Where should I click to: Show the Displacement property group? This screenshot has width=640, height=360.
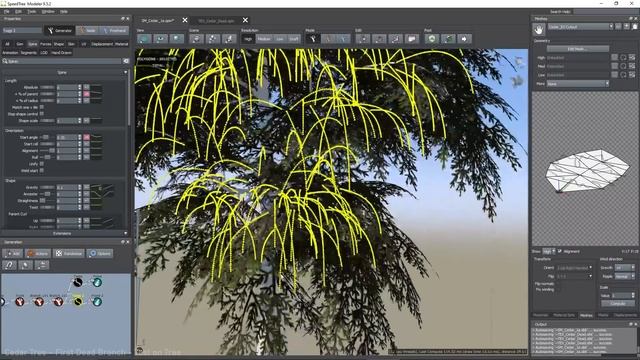102,44
